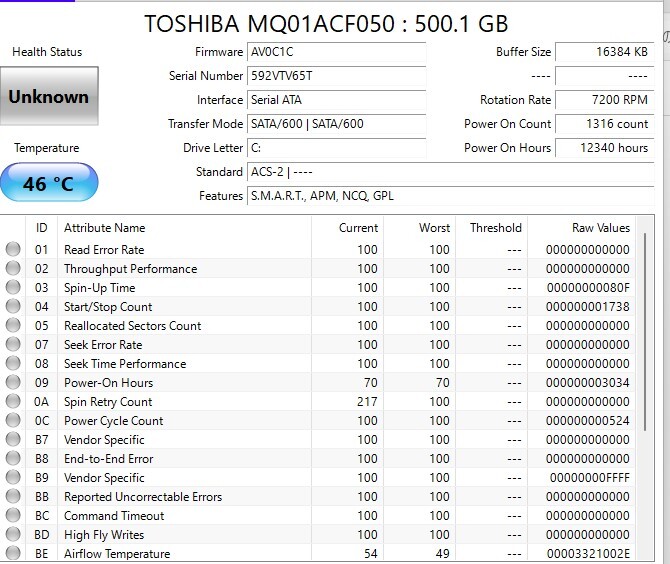Select the Seek Error Rate attribute name
Image resolution: width=670 pixels, height=564 pixels.
[103, 344]
